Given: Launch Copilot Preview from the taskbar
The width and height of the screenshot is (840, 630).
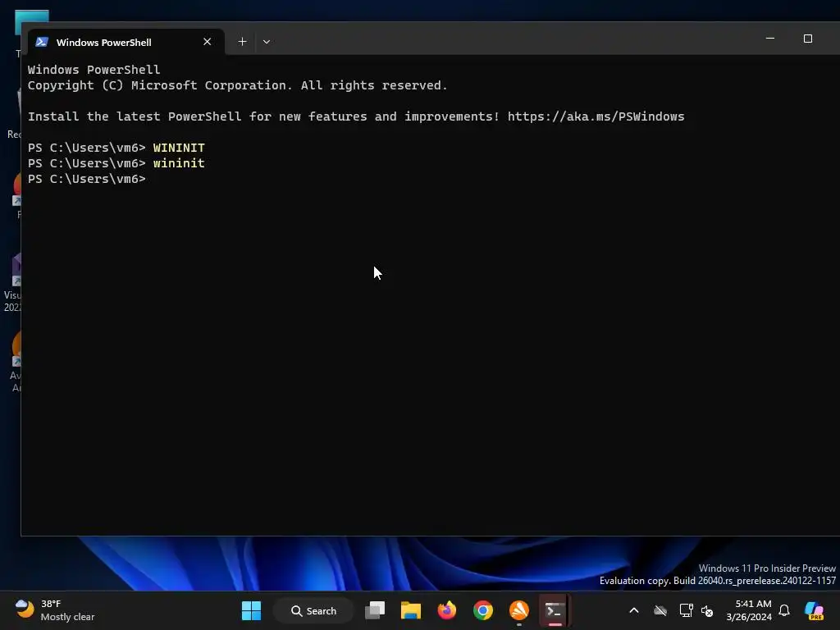Looking at the screenshot, I should pos(815,610).
